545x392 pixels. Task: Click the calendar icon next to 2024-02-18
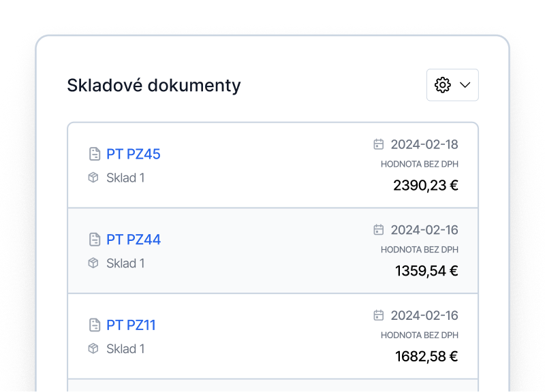[379, 144]
